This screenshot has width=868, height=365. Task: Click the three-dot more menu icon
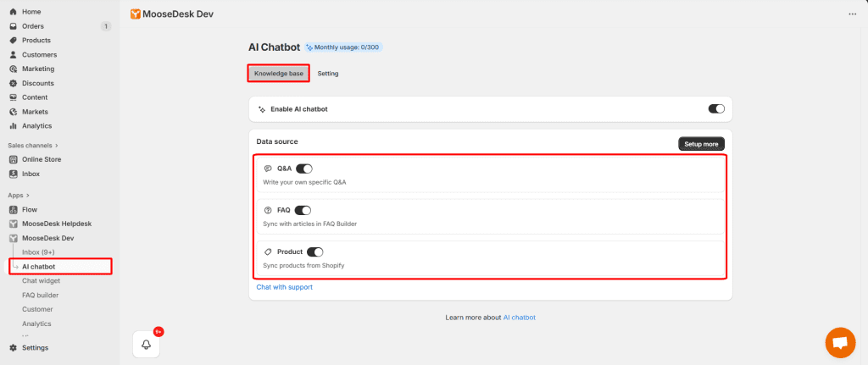pyautogui.click(x=853, y=14)
